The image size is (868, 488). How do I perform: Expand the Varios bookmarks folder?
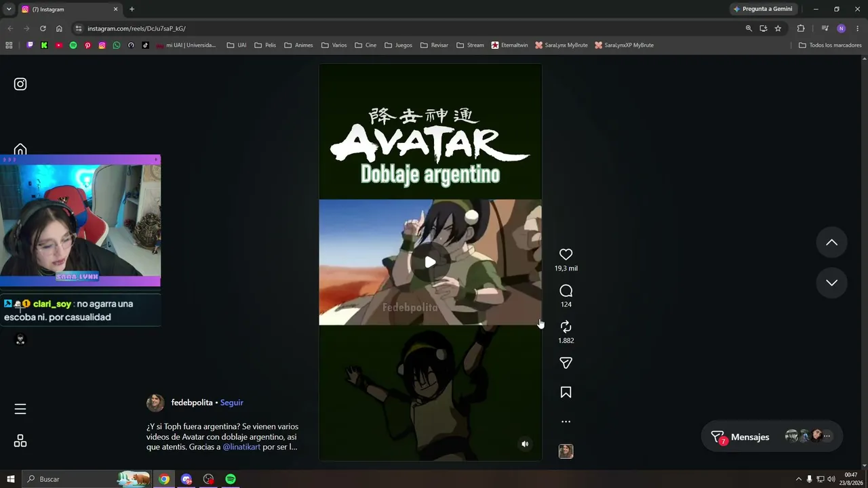pyautogui.click(x=334, y=45)
